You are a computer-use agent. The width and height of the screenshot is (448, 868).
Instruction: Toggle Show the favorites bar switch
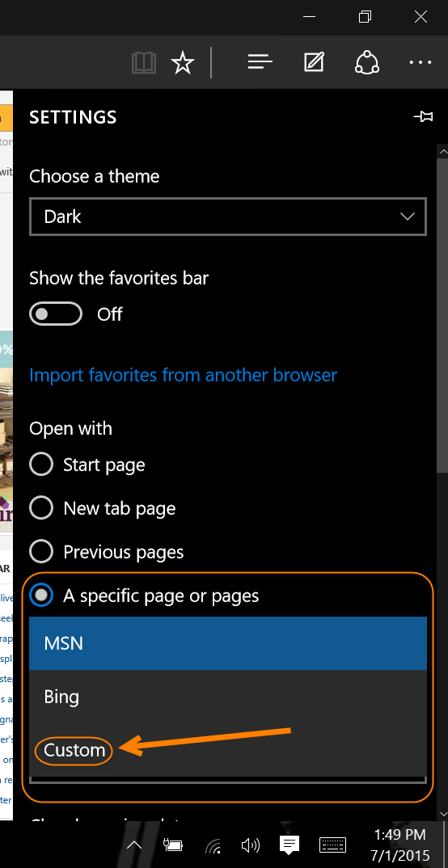[x=56, y=314]
